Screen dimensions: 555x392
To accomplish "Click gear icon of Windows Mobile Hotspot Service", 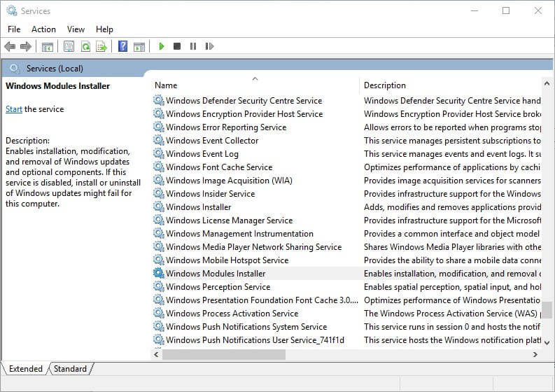I will 159,260.
